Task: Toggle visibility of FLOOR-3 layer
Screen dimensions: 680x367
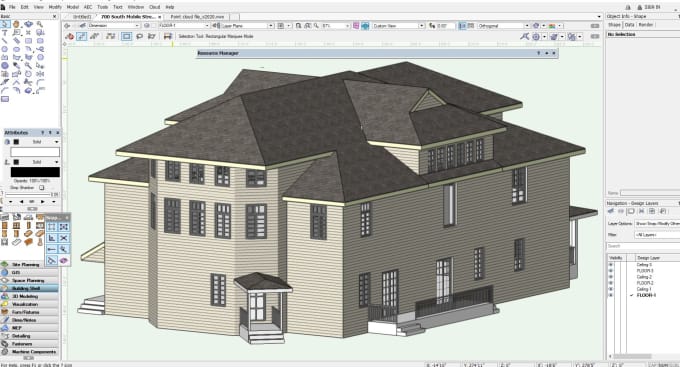Action: [611, 271]
